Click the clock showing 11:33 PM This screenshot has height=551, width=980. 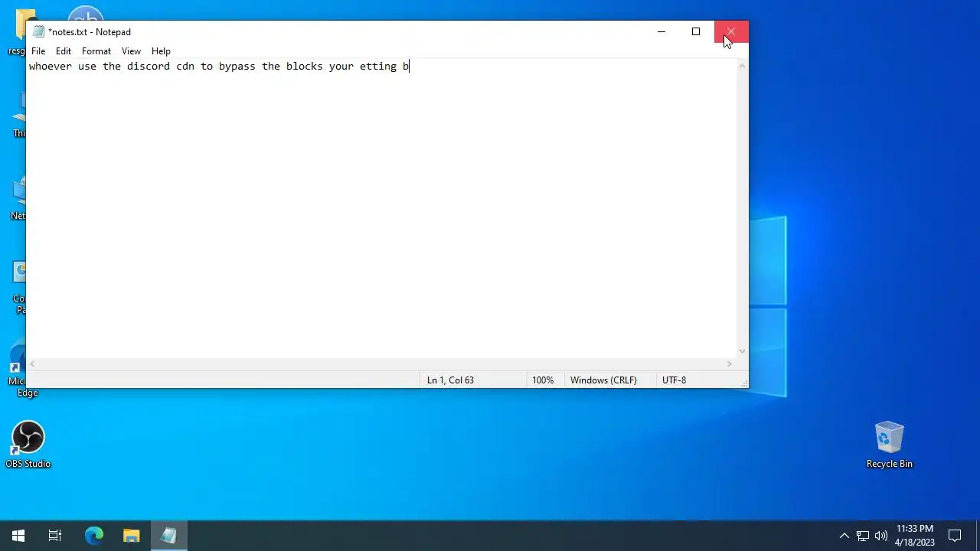click(x=915, y=536)
